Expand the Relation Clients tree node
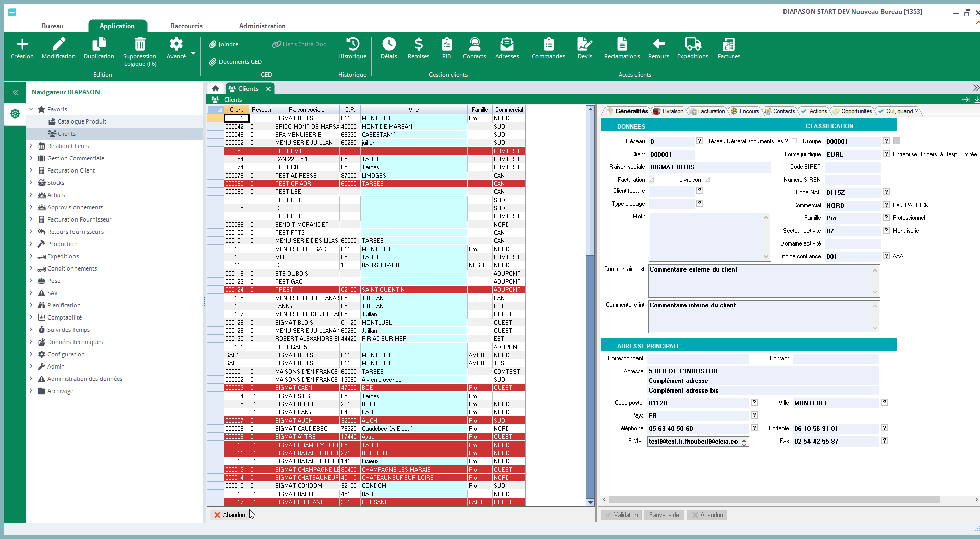 click(x=31, y=146)
